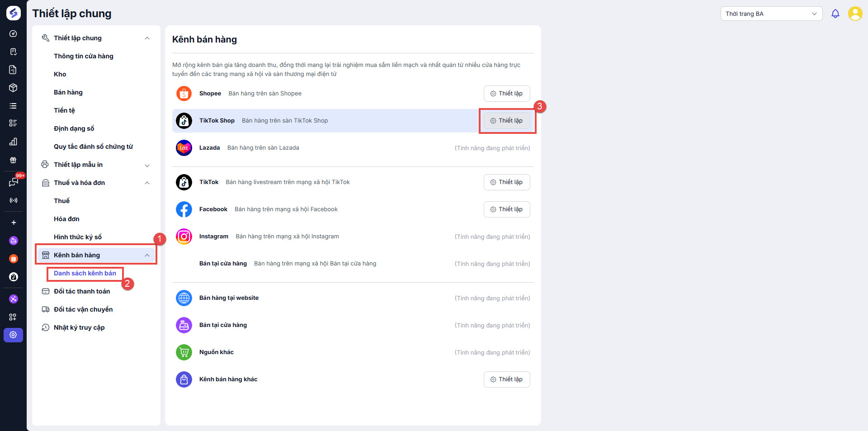868x431 pixels.
Task: Open the user profile avatar
Action: [x=855, y=14]
